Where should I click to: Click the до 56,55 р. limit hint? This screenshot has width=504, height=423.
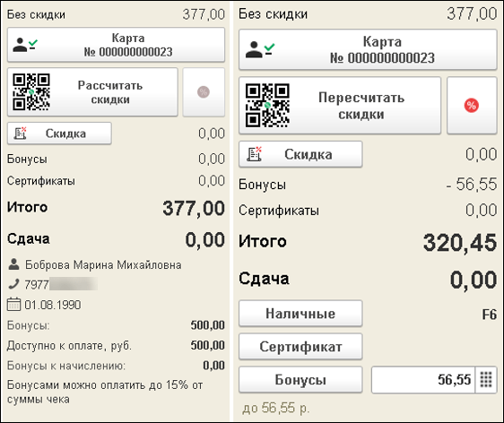276,409
